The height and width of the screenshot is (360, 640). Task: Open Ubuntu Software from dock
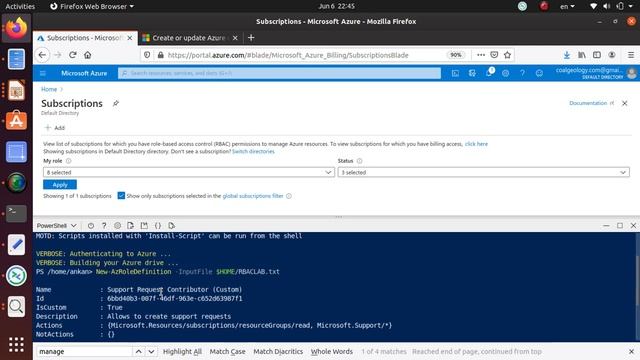point(16,120)
